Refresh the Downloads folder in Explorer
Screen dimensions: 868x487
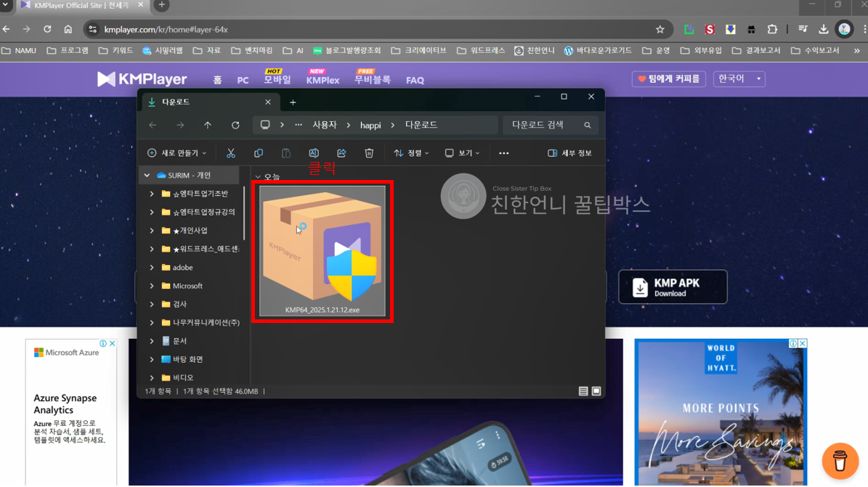[x=235, y=125]
